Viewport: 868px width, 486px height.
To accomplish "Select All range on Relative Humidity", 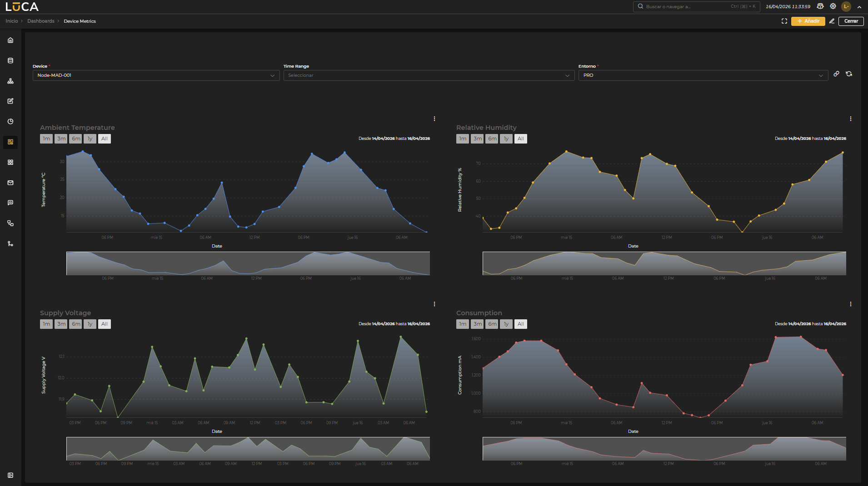I will 521,139.
